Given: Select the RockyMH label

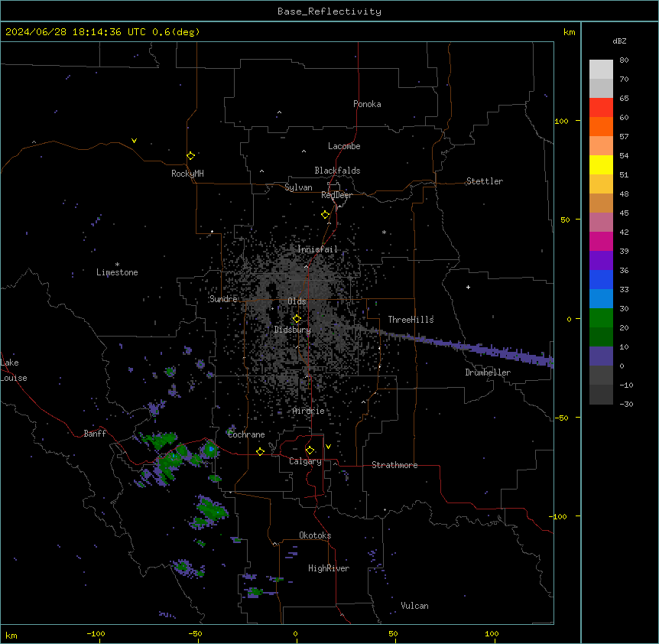Looking at the screenshot, I should (187, 173).
